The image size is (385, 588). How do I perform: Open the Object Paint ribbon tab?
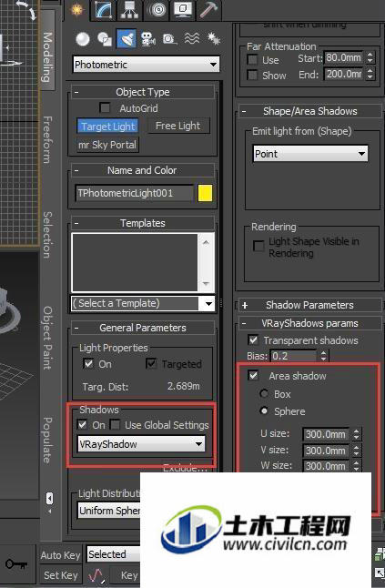pos(47,338)
